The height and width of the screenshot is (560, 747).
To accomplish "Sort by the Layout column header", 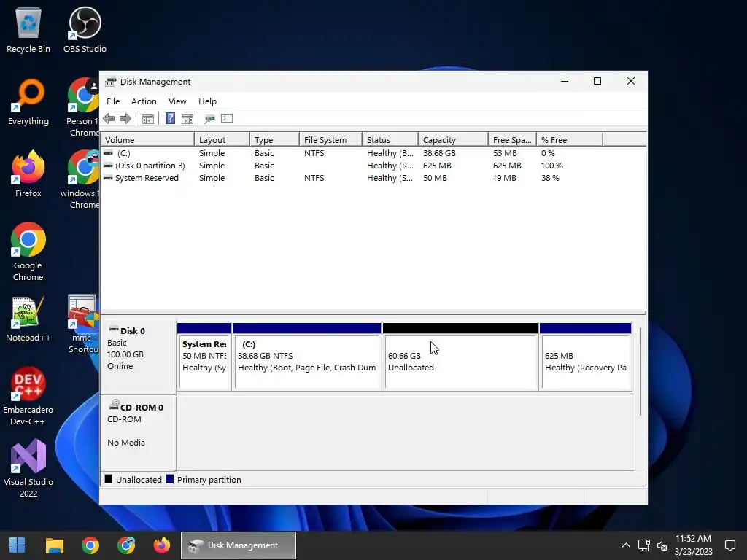I will (222, 139).
